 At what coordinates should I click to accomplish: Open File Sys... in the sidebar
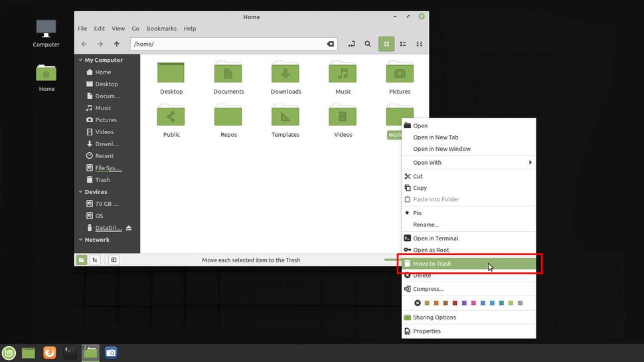click(107, 167)
